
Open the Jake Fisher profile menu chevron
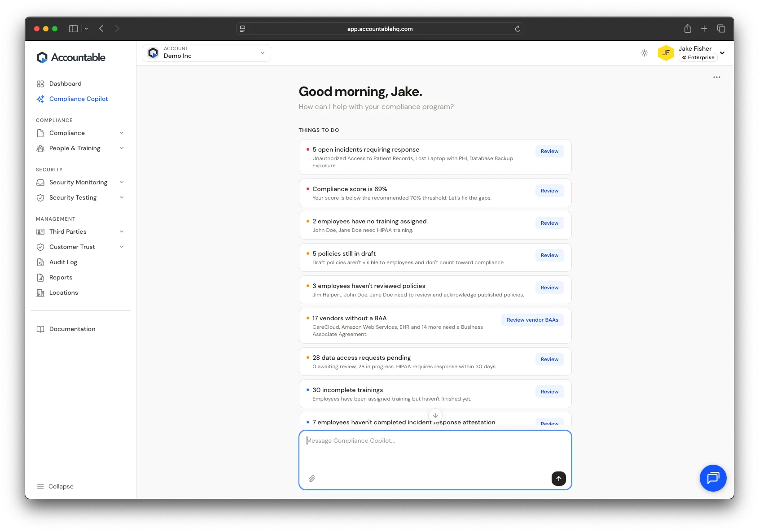pos(722,53)
